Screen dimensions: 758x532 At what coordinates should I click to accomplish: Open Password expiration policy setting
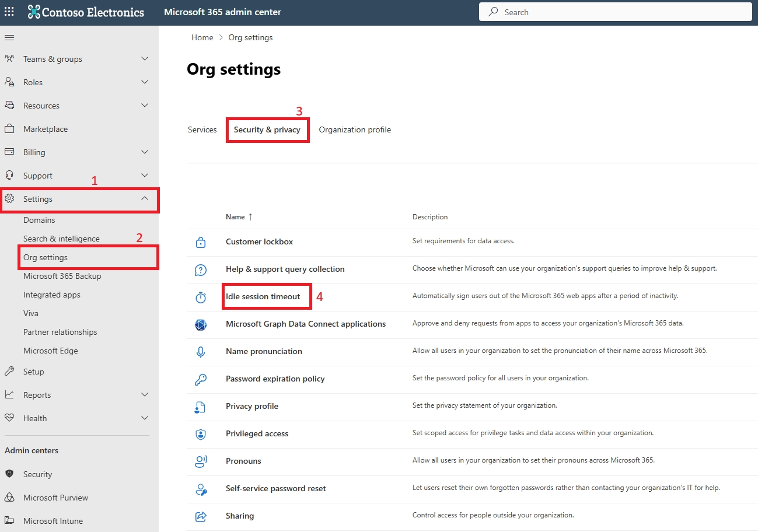coord(275,379)
